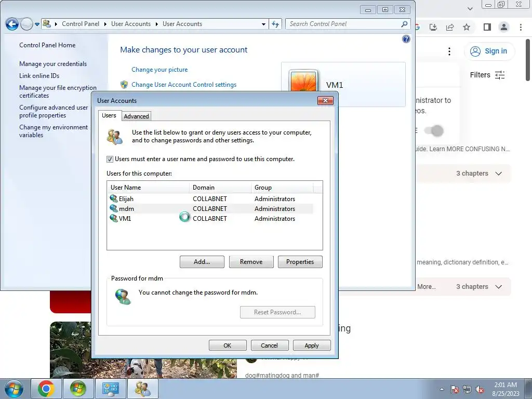Click the Search Control Panel field

[343, 24]
